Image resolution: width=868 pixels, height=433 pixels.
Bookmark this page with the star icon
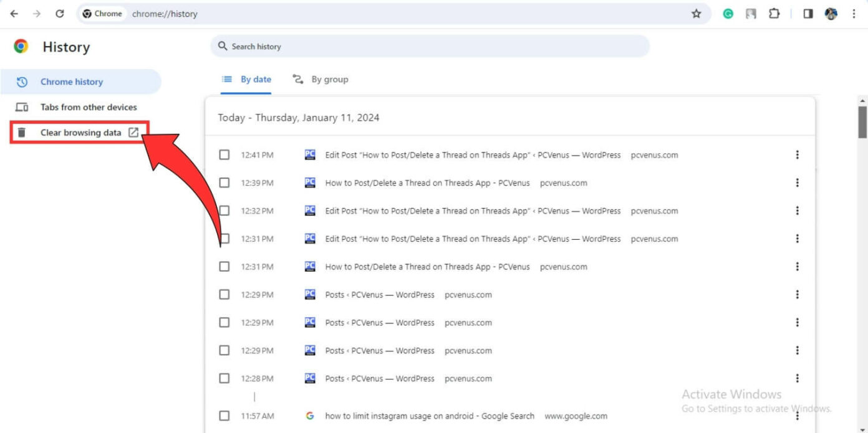coord(697,14)
